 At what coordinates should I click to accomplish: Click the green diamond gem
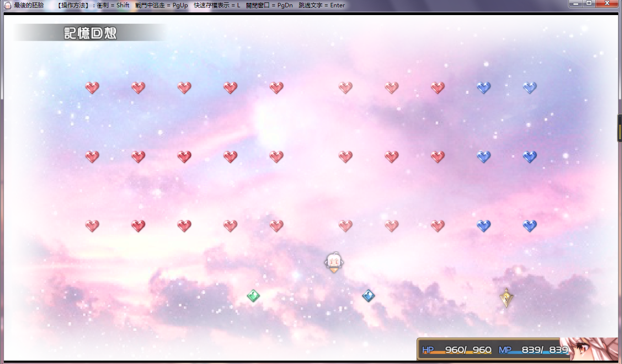pyautogui.click(x=253, y=295)
